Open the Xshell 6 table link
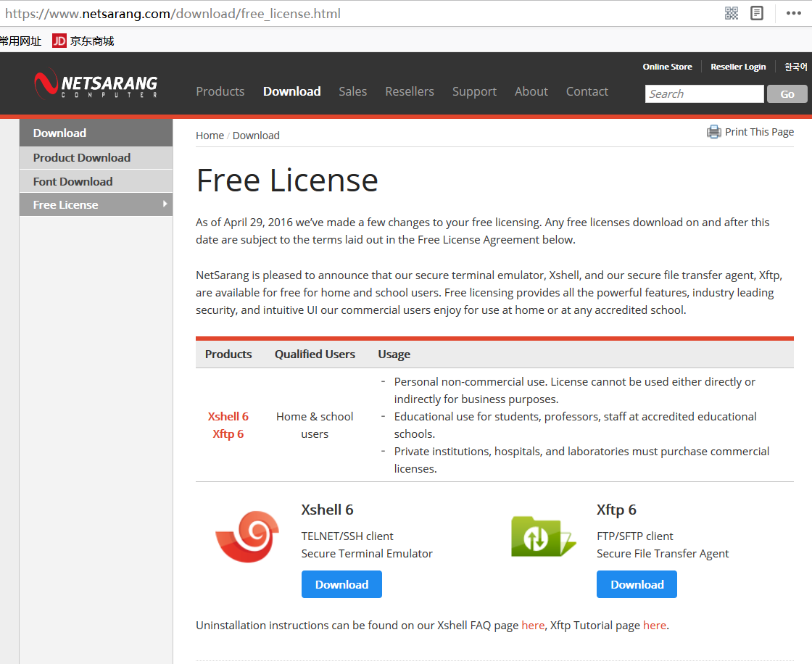This screenshot has height=664, width=812. 228,416
